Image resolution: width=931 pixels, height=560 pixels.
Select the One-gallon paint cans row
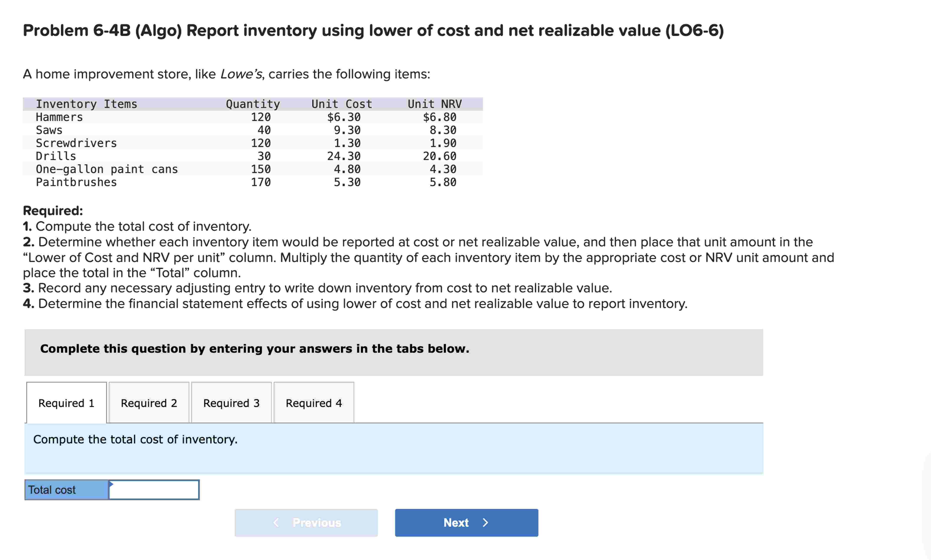[107, 169]
